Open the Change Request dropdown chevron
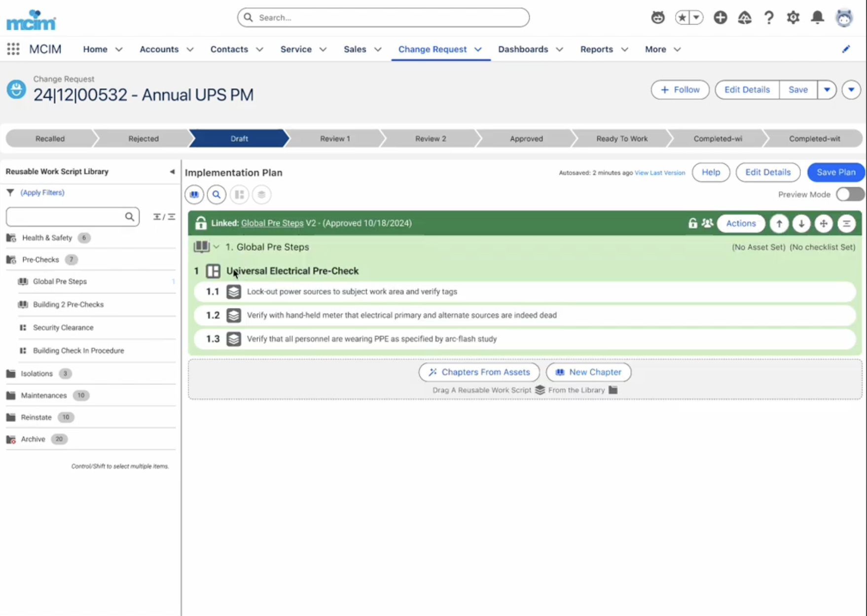867x616 pixels. pos(478,49)
